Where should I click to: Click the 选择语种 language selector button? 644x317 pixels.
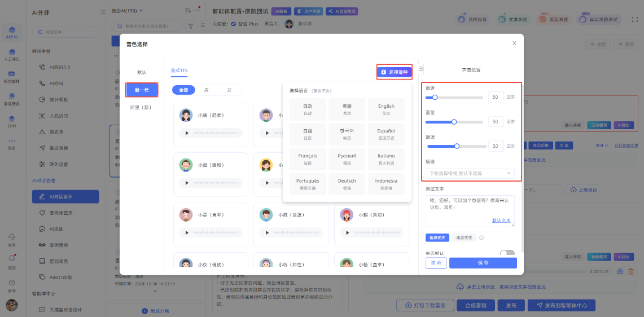(x=394, y=72)
